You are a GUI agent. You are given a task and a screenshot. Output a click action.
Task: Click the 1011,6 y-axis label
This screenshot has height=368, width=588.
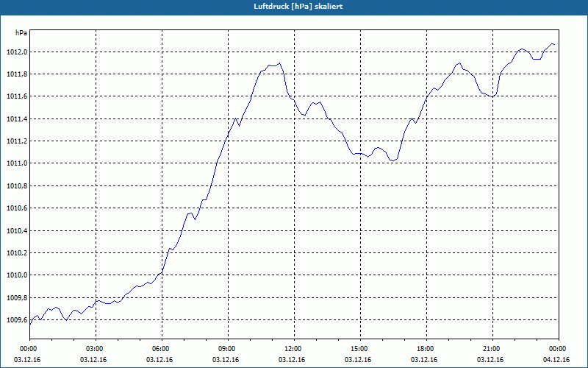pyautogui.click(x=17, y=96)
